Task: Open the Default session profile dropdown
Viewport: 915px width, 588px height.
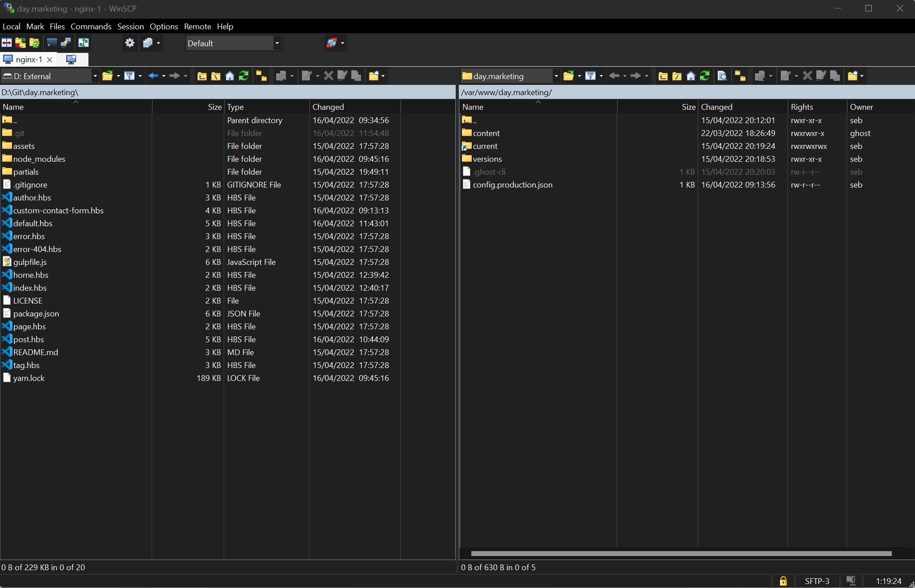Action: click(277, 43)
